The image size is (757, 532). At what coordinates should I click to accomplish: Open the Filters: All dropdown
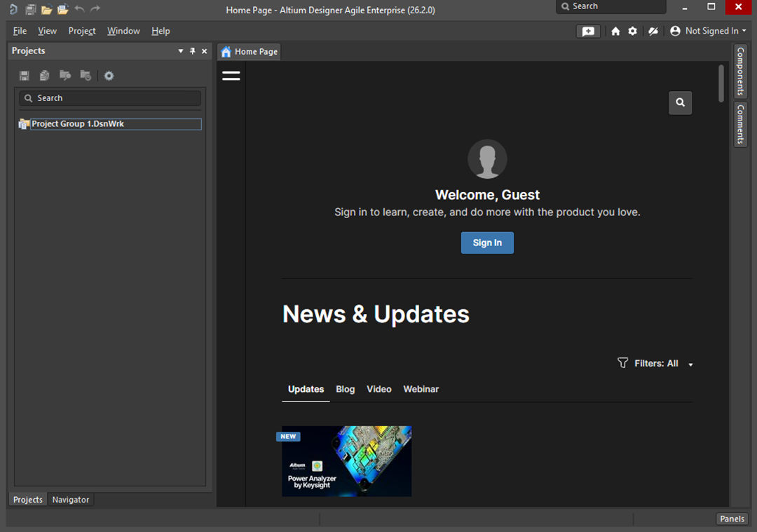pyautogui.click(x=656, y=363)
